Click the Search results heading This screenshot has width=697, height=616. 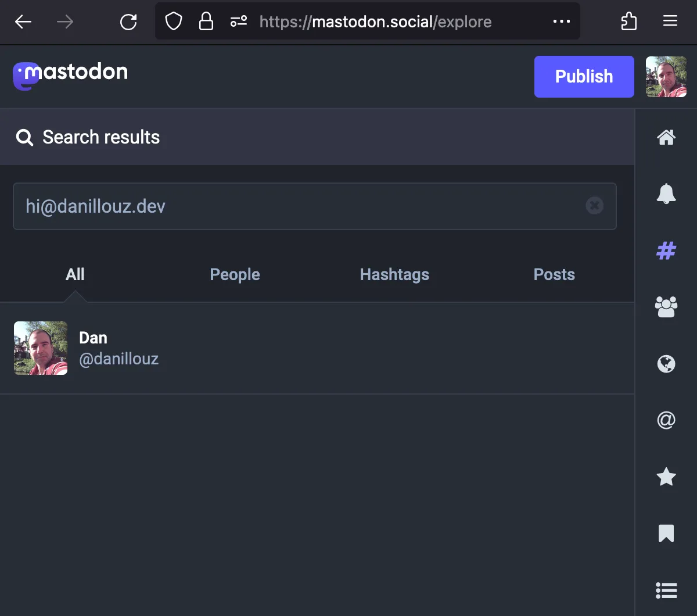(101, 137)
